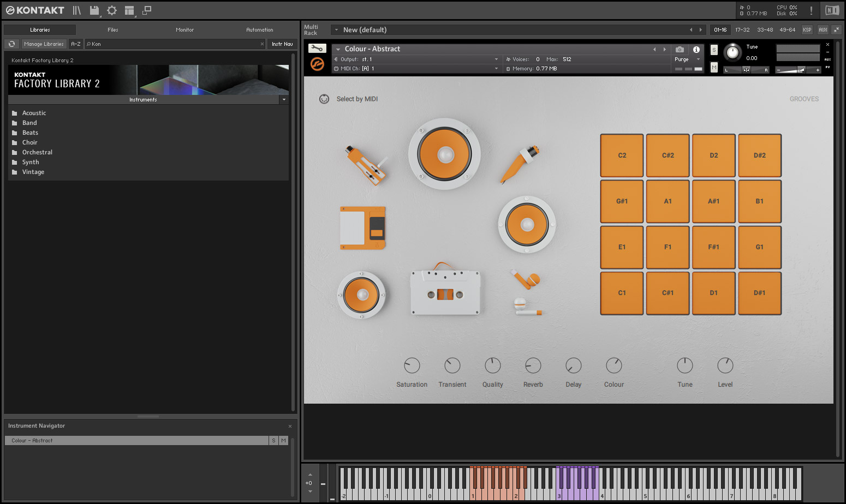
Task: Click the instrument info icon
Action: [x=696, y=49]
